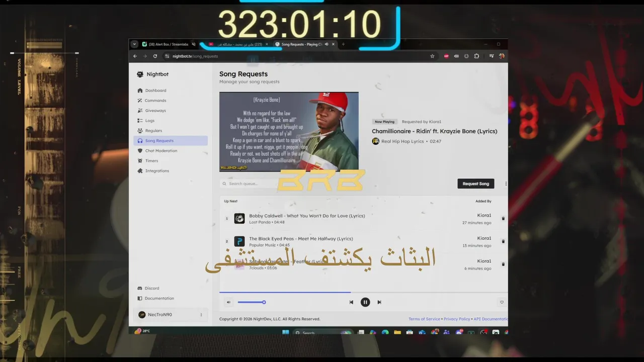Select the Bobby Caldwell song title

click(307, 216)
